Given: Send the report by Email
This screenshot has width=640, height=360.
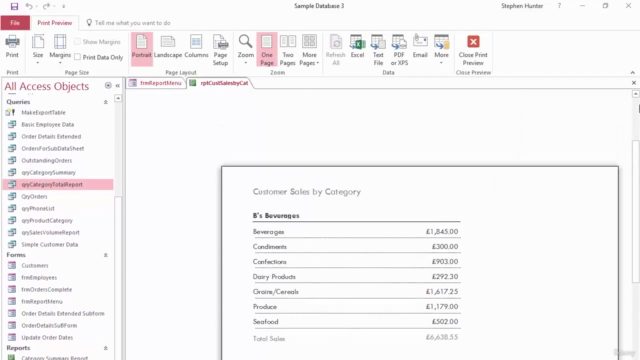Looking at the screenshot, I should click(x=420, y=47).
